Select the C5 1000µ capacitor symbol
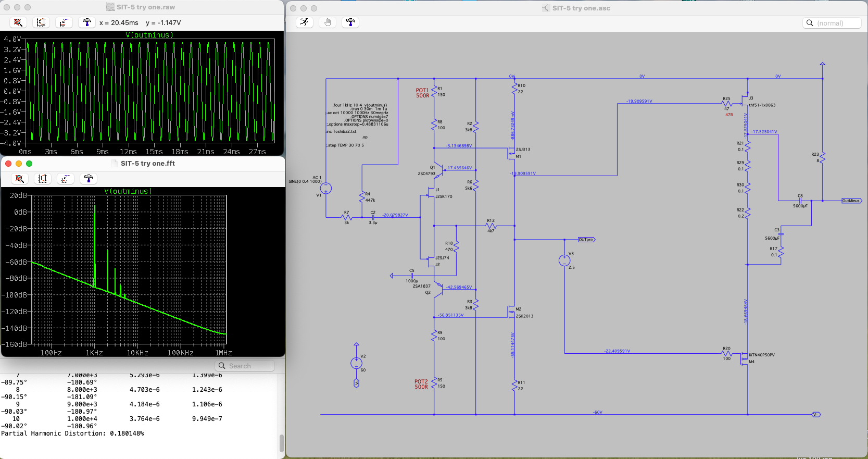The image size is (868, 459). click(412, 276)
